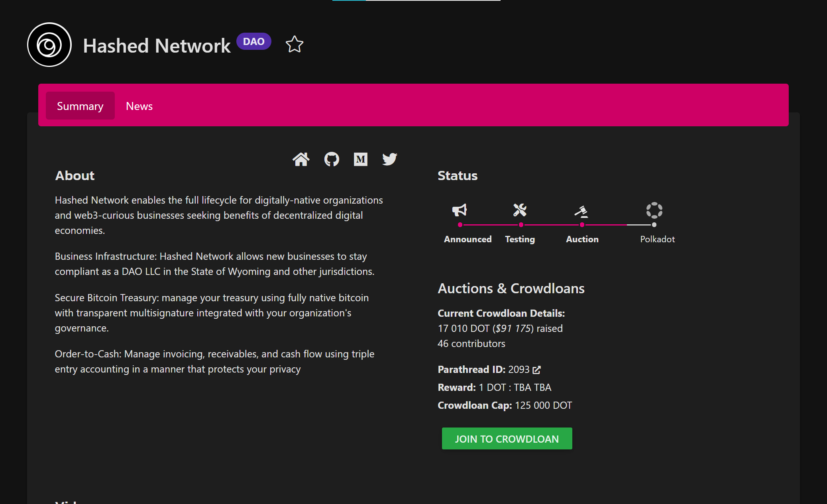Click 'Crowdloan Cap: 125 000 DOT' line
827x504 pixels.
(505, 405)
